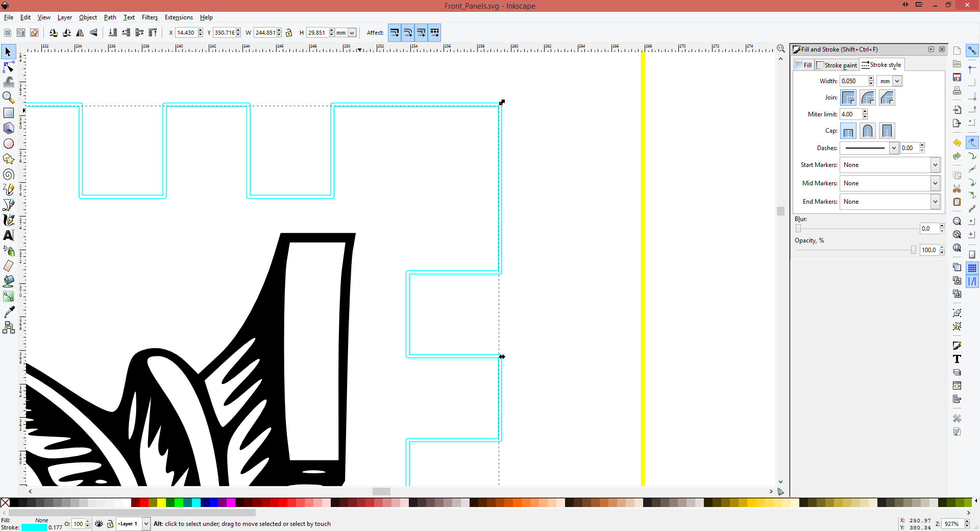The image size is (980, 531).
Task: Click Raise selection to top icon
Action: pos(153,33)
